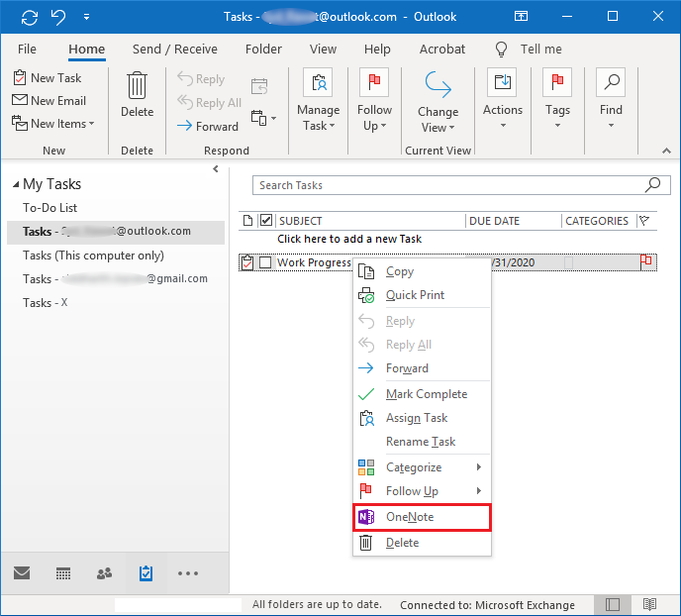
Task: Sort by the icon column header
Action: pos(247,221)
